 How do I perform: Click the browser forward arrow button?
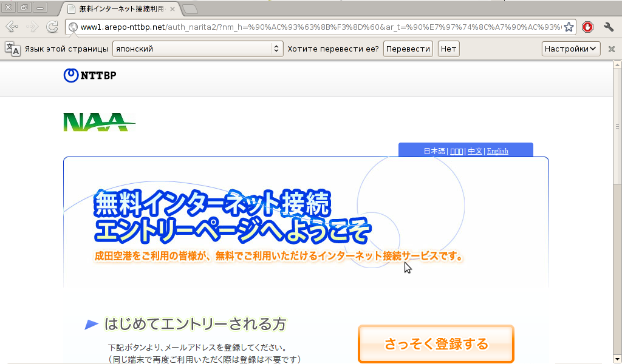pos(32,27)
